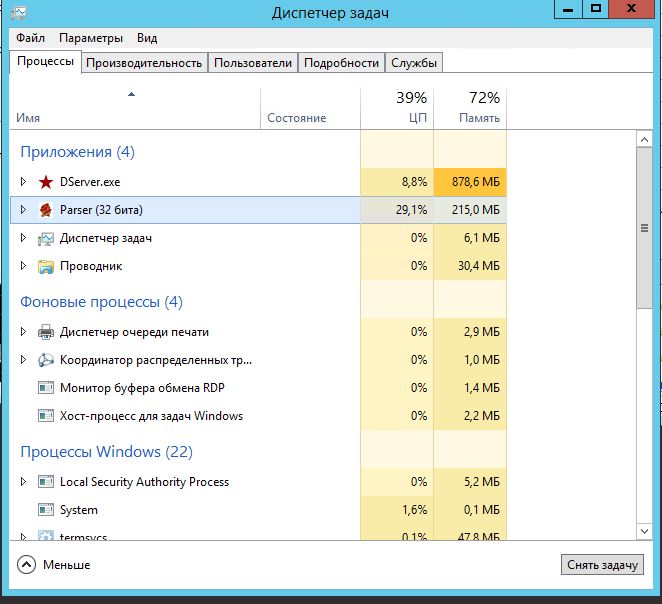
Task: Click the Координатор распределенных транзакций icon
Action: tap(46, 360)
